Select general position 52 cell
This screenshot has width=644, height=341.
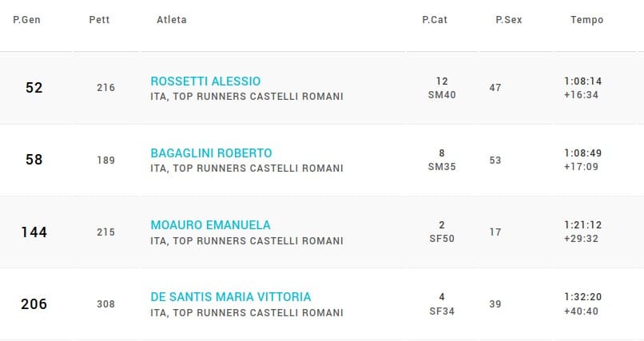point(34,88)
